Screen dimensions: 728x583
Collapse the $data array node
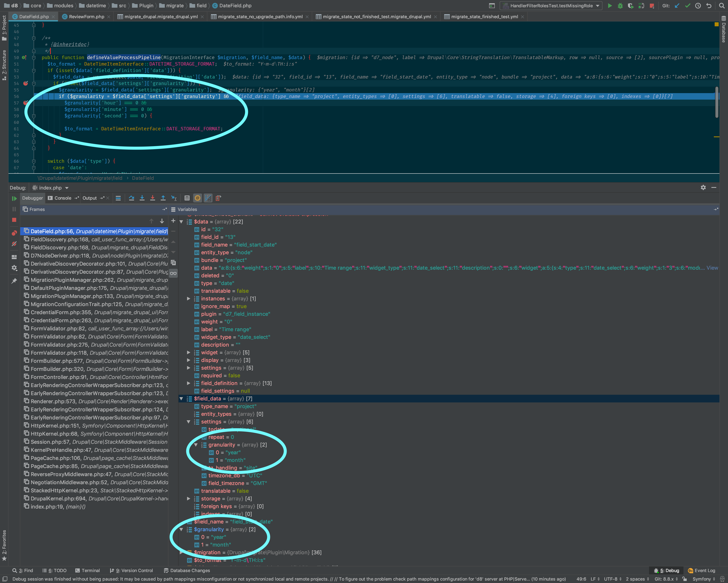(x=181, y=222)
